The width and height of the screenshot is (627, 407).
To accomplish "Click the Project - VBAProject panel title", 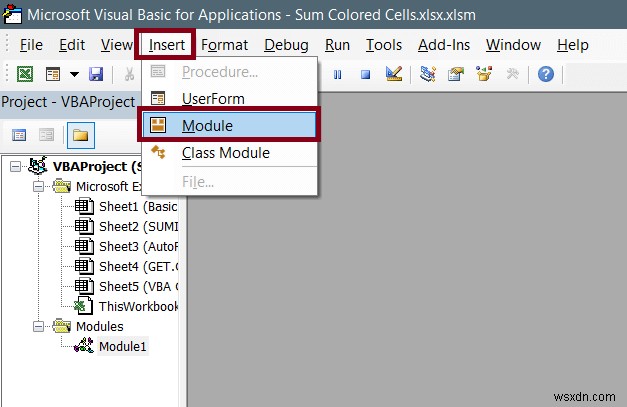I will pyautogui.click(x=68, y=102).
